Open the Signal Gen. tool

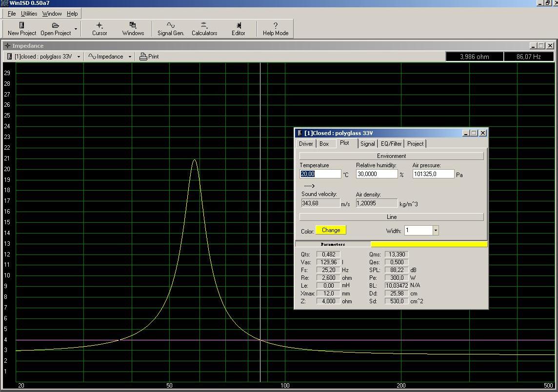(171, 29)
